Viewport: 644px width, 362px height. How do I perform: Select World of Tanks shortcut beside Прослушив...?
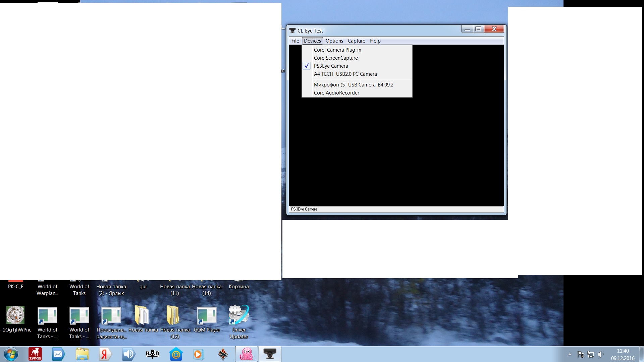point(79,322)
